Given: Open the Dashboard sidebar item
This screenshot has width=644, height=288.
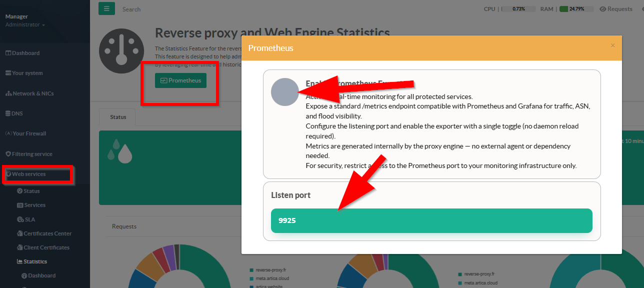Looking at the screenshot, I should click(x=25, y=53).
